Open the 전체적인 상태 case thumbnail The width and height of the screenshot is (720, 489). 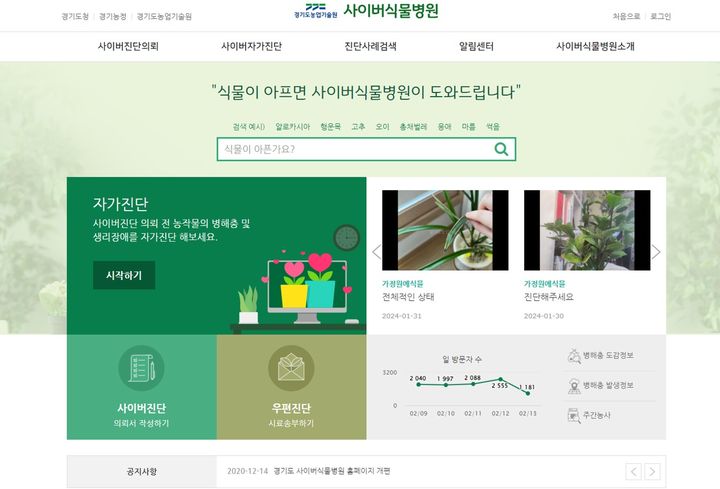(437, 230)
